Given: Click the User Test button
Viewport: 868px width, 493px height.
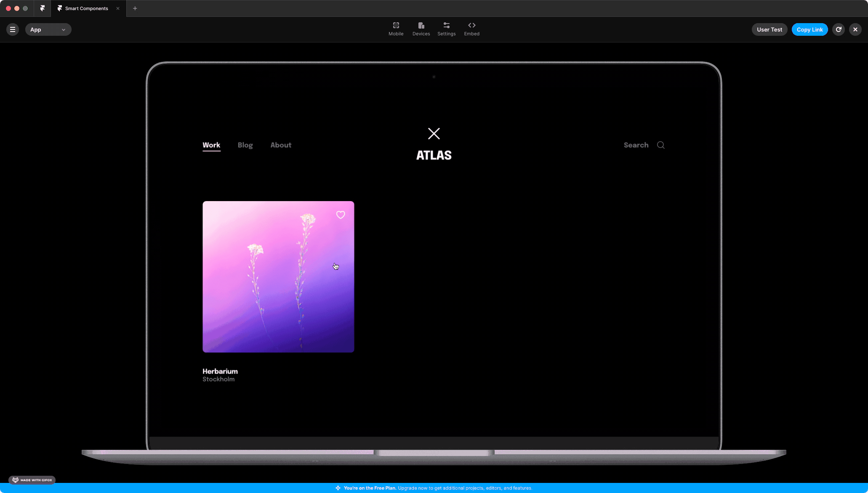Looking at the screenshot, I should tap(769, 29).
